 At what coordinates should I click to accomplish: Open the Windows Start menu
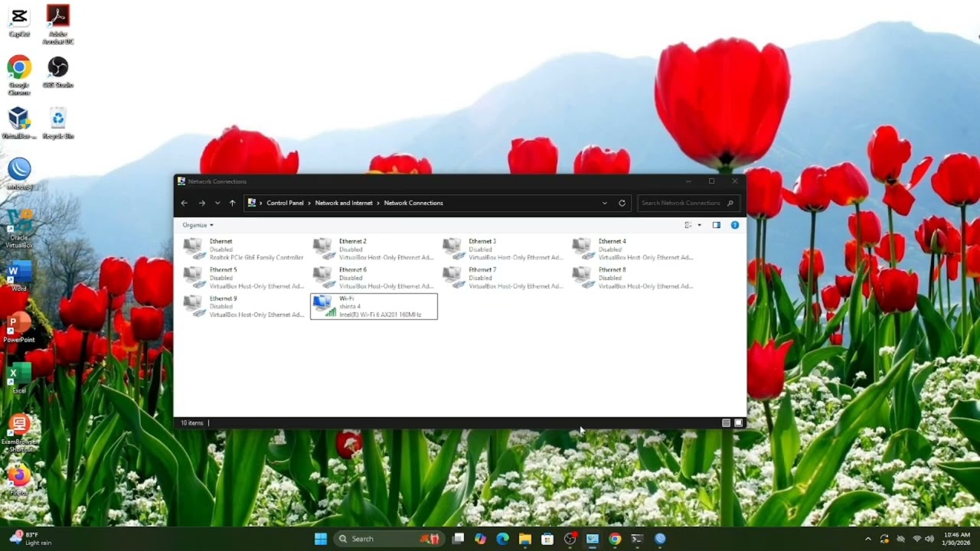pyautogui.click(x=321, y=539)
